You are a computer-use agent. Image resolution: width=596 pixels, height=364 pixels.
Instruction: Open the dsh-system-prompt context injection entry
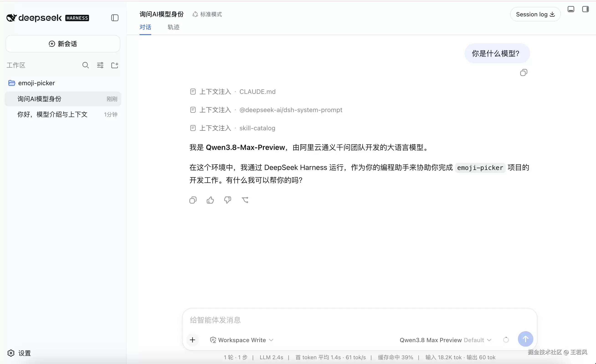pyautogui.click(x=266, y=110)
